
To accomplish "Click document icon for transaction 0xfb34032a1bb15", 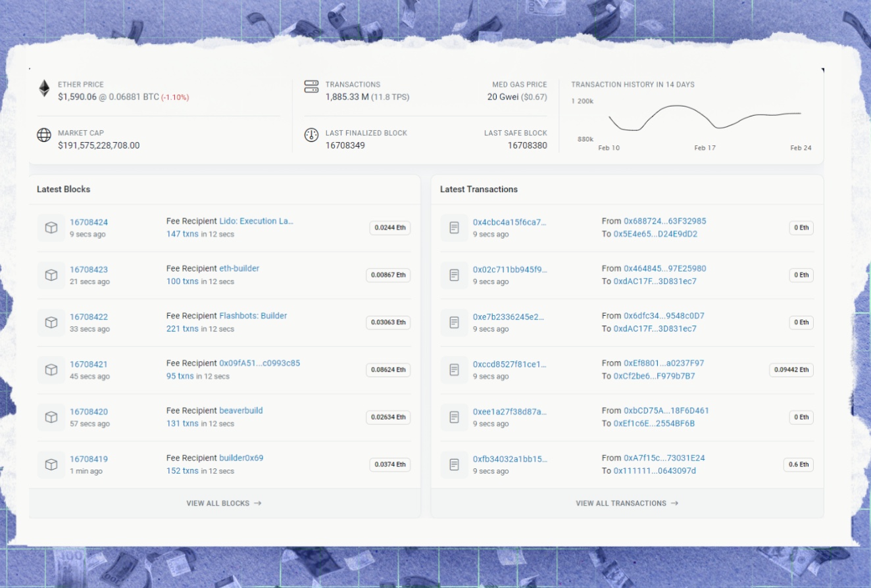I will [x=454, y=464].
